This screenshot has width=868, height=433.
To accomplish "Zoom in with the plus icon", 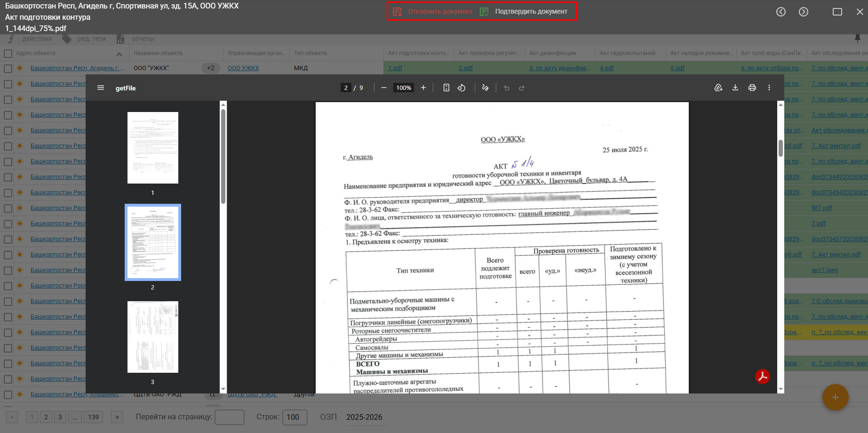I will point(423,88).
